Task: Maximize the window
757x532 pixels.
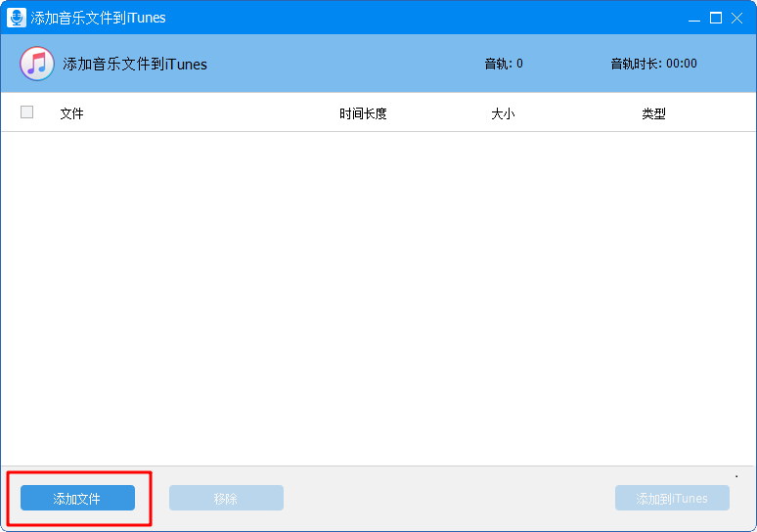Action: tap(716, 19)
